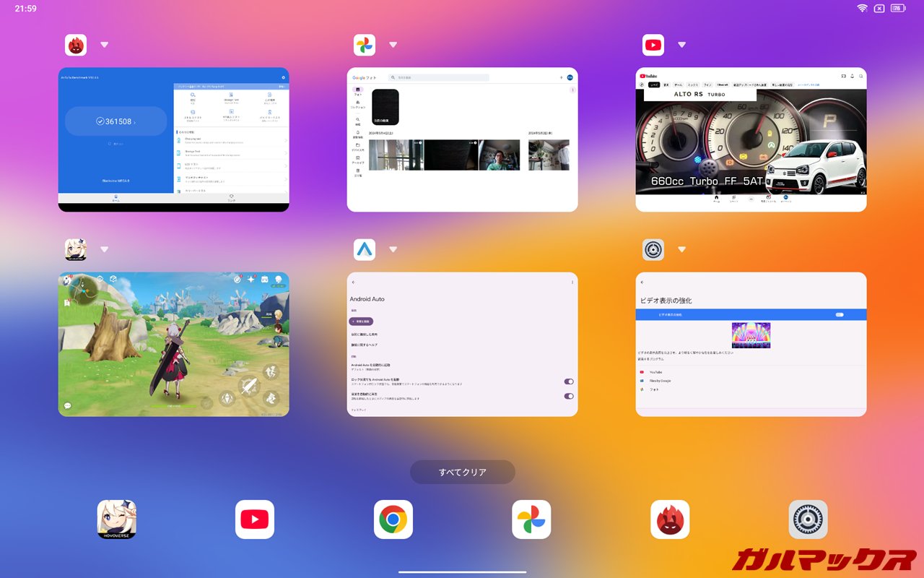
Task: Toggle the lower Android Auto settings switch
Action: point(569,396)
